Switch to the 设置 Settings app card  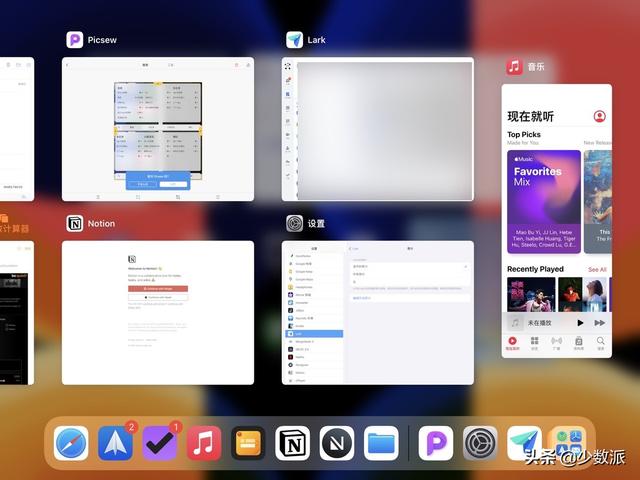[378, 313]
